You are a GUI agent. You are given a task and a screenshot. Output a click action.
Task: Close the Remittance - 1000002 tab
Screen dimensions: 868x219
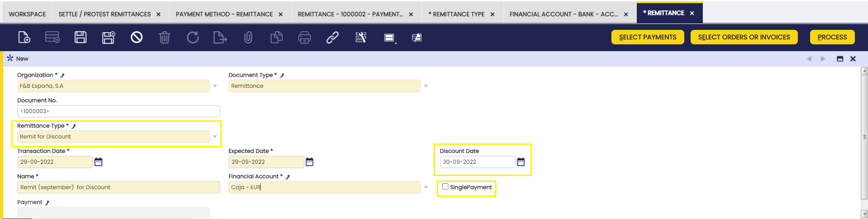tap(411, 14)
